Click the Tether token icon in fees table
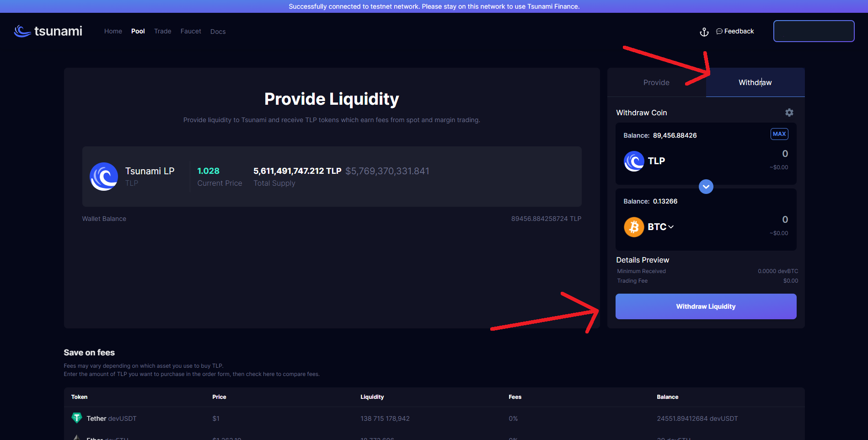The width and height of the screenshot is (868, 440). [x=77, y=418]
